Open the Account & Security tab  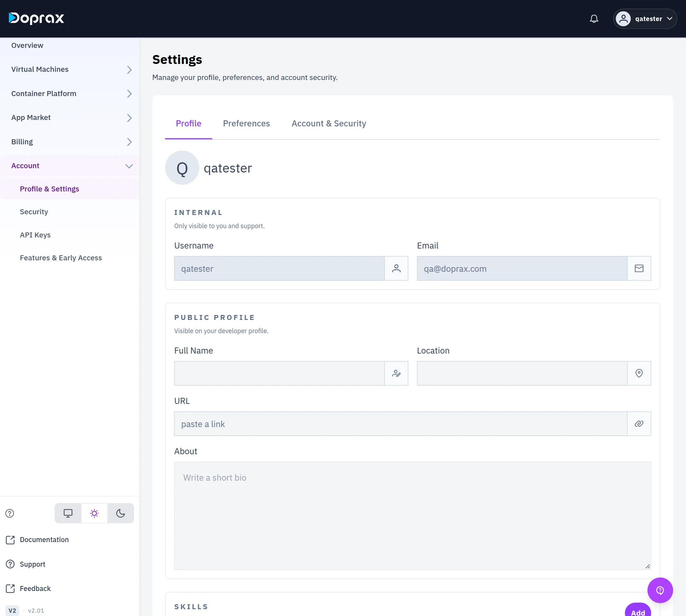point(329,124)
